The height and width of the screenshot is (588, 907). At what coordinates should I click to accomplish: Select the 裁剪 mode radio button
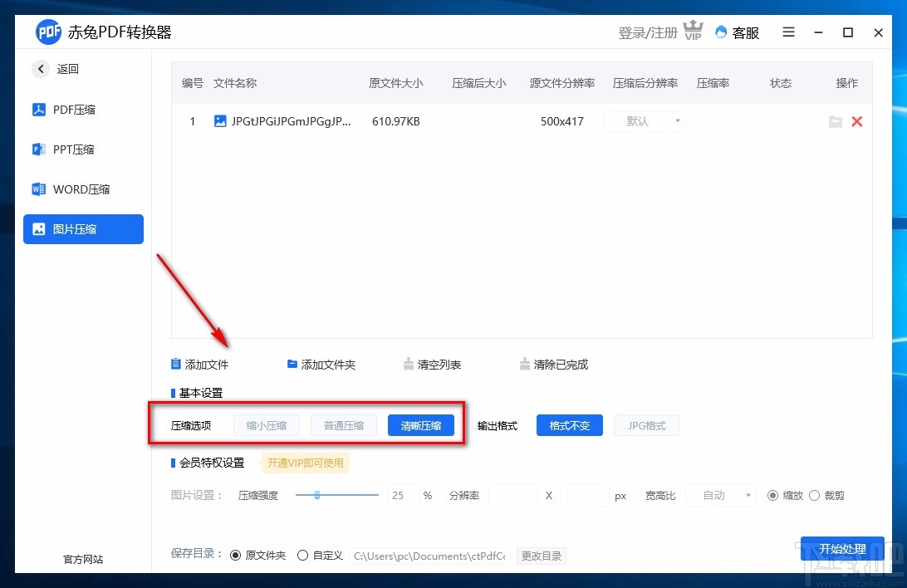tap(815, 495)
